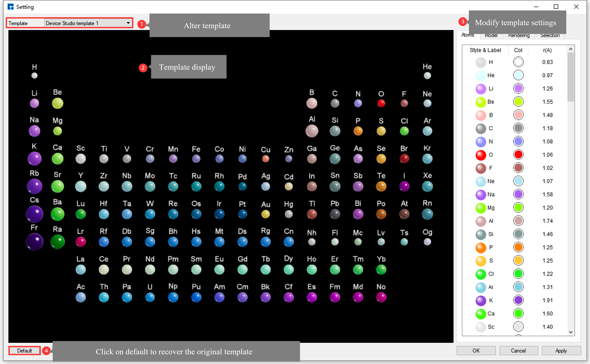
Task: Click the radius value 1.74 for Al
Action: [547, 221]
